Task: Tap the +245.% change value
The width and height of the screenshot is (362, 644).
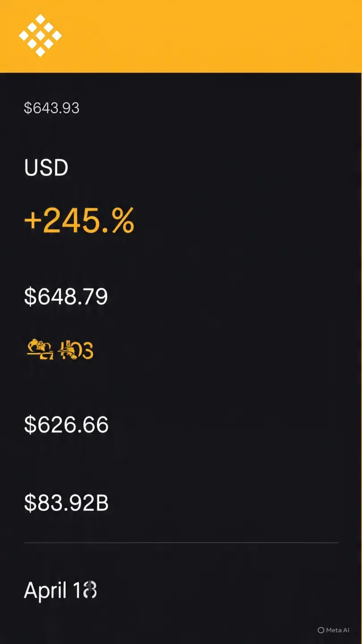Action: click(x=79, y=220)
